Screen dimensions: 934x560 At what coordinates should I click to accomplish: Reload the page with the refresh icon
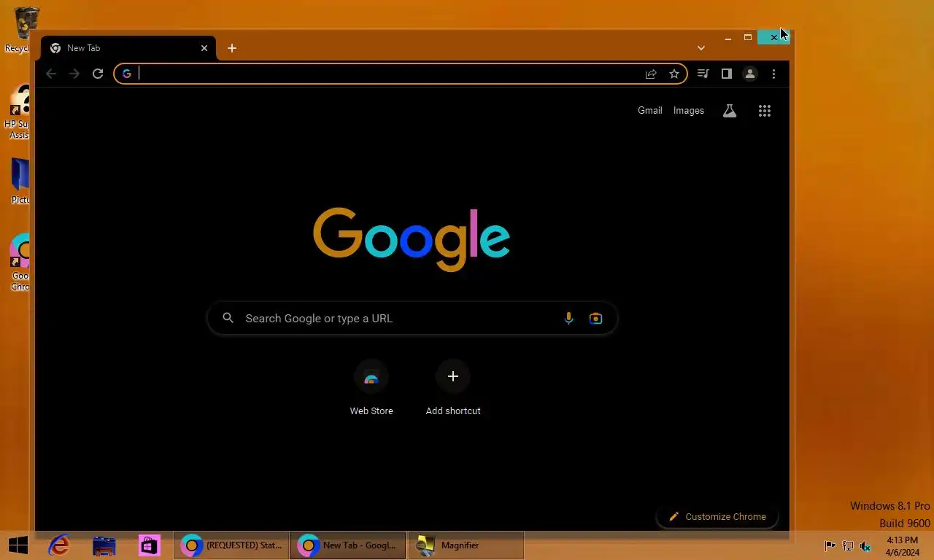click(x=98, y=74)
